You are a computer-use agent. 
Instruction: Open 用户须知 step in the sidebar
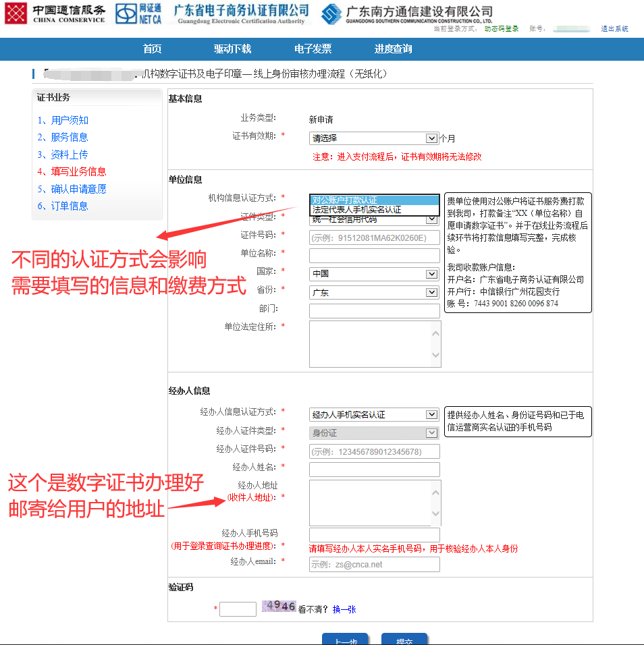coord(70,121)
